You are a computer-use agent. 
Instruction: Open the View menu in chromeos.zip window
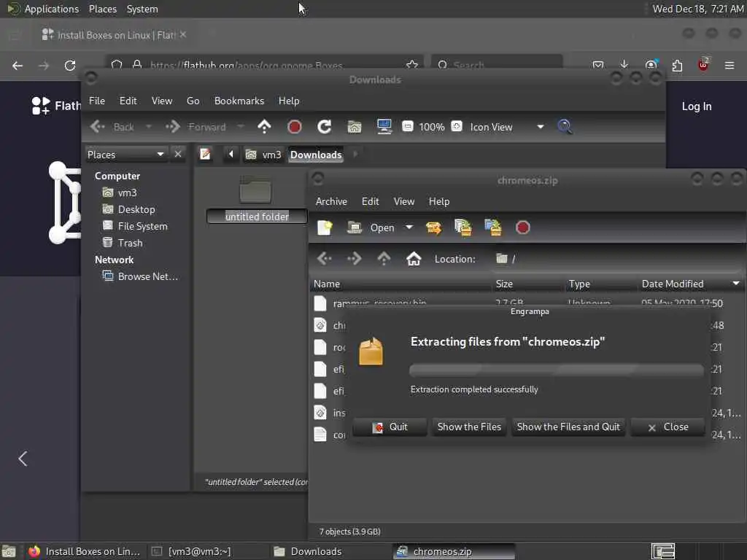[403, 201]
